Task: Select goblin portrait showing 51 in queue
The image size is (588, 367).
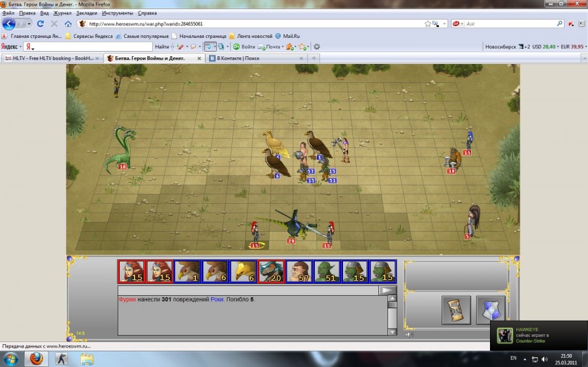Action: 327,271
